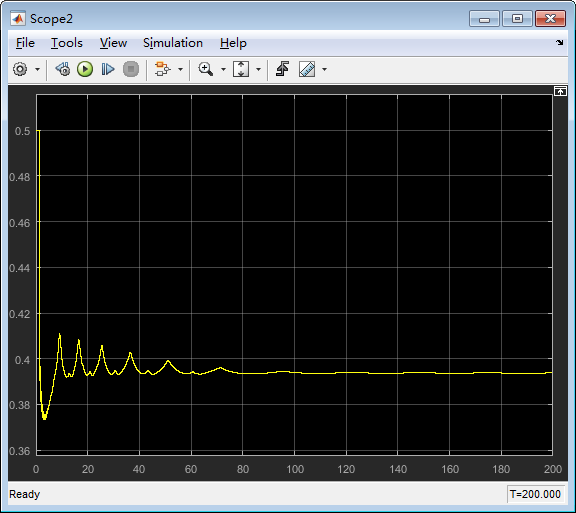Open the Simulation menu
Image resolution: width=576 pixels, height=513 pixels.
tap(173, 43)
